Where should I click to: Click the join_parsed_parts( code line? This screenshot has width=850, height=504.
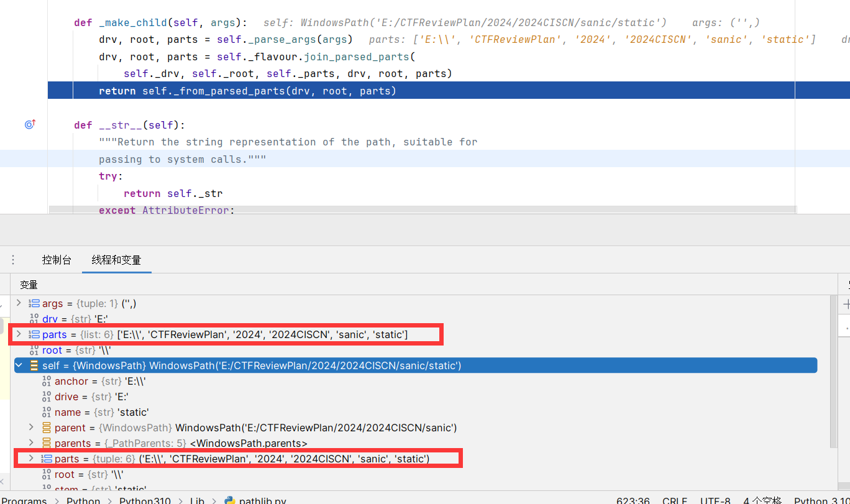tap(257, 57)
